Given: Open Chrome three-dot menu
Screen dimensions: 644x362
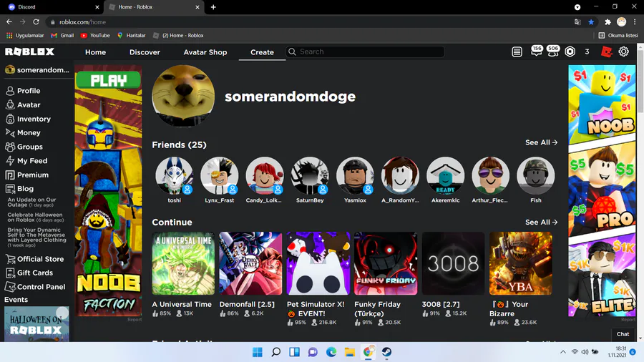Looking at the screenshot, I should click(635, 22).
